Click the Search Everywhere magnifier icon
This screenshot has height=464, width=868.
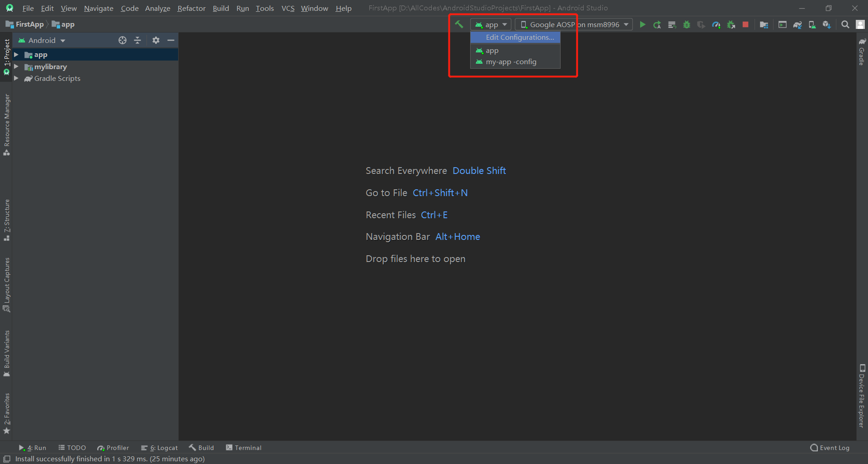tap(845, 24)
